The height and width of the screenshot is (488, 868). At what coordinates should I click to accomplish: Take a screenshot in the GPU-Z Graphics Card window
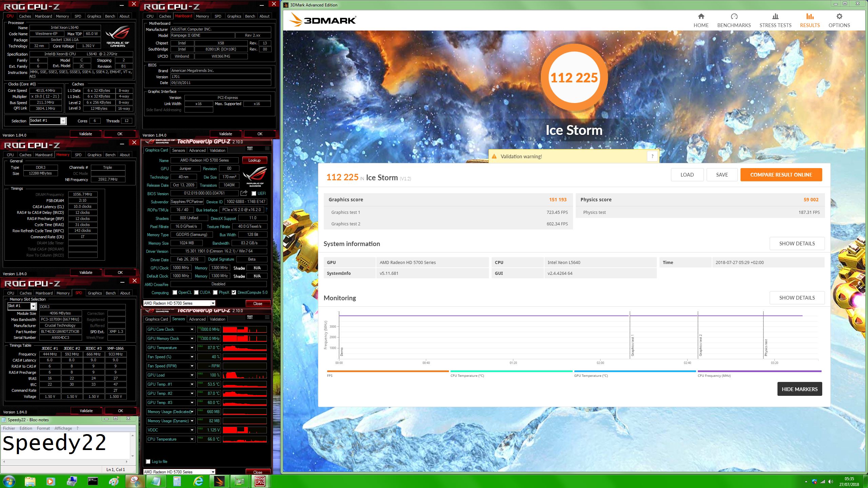(x=250, y=148)
